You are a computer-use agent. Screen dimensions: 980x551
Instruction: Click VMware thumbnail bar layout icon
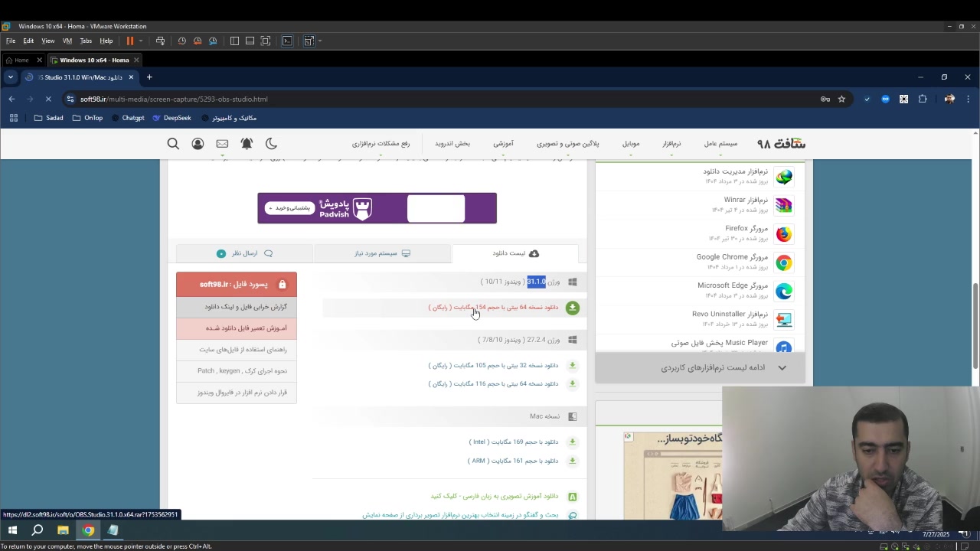[x=250, y=41]
